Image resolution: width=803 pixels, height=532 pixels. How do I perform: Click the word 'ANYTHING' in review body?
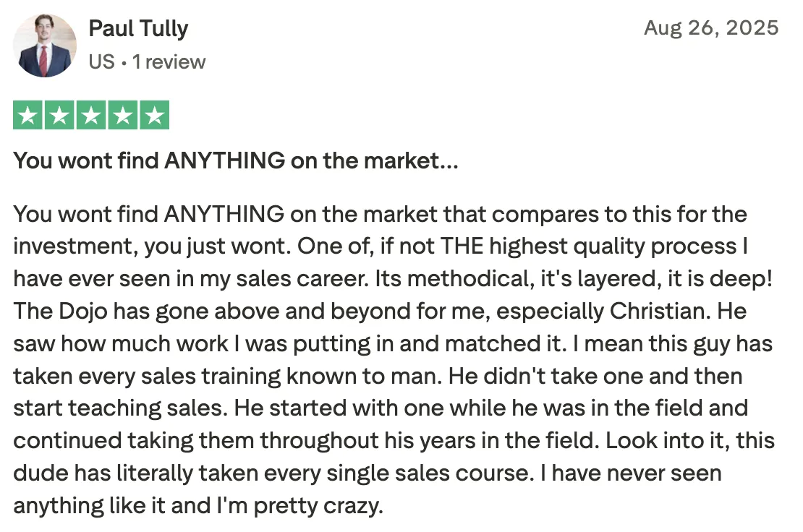pos(224,214)
